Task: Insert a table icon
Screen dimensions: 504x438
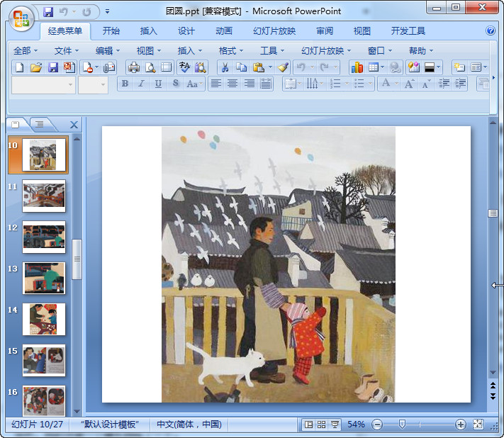Action: pyautogui.click(x=373, y=67)
